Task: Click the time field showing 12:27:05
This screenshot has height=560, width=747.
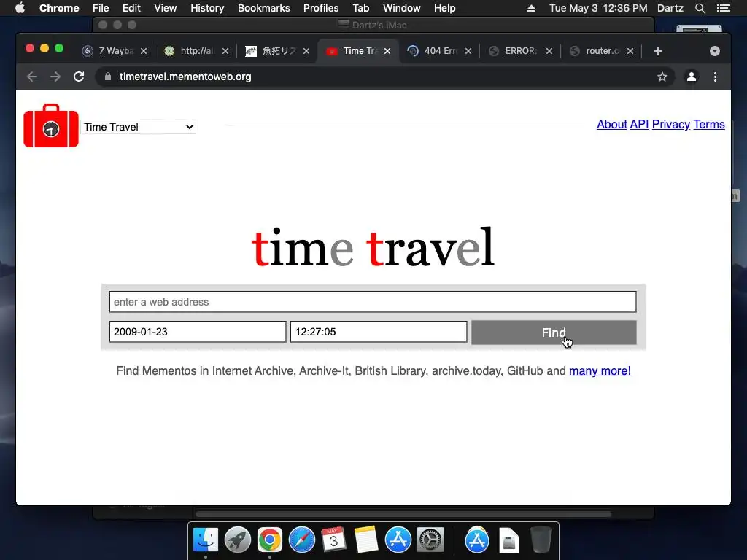Action: click(x=379, y=332)
